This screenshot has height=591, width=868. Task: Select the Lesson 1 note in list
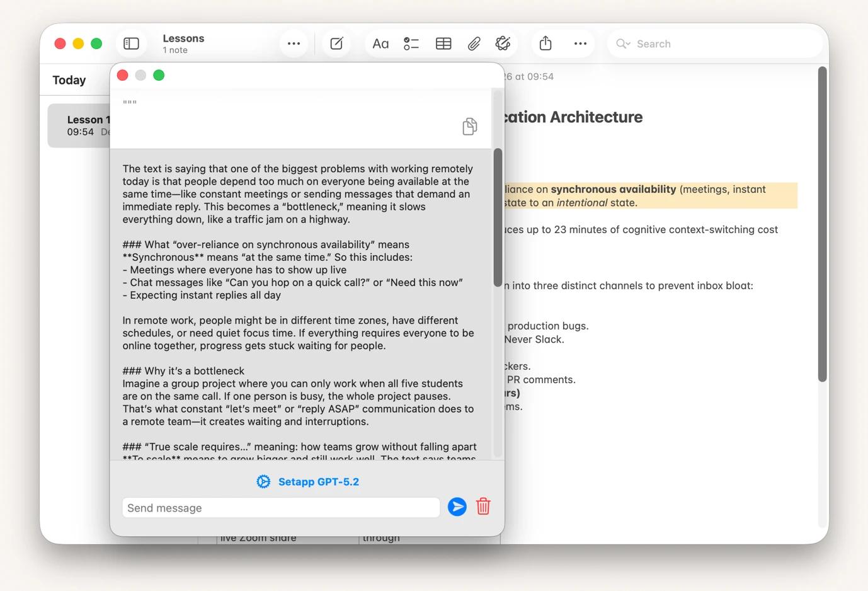[x=79, y=125]
